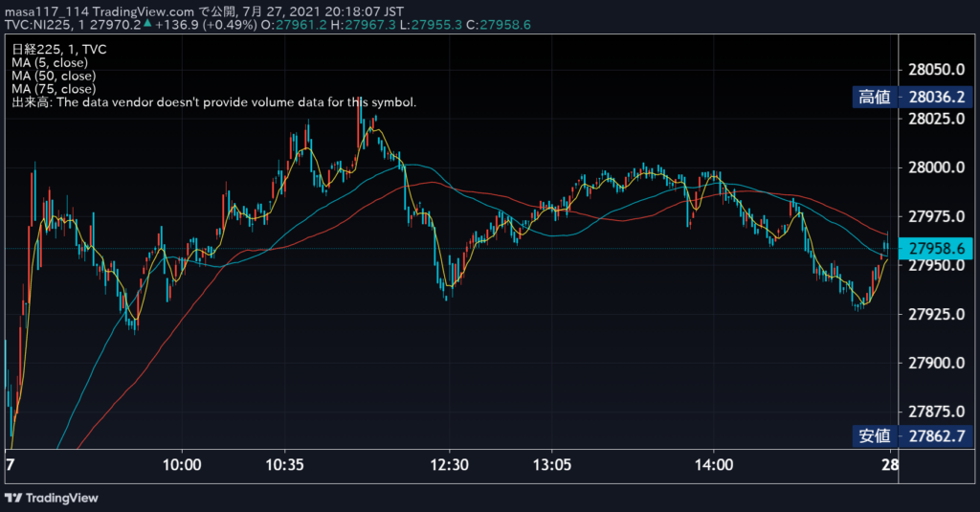Click the H:27967.3 high value in header
This screenshot has height=512, width=980.
(x=363, y=25)
